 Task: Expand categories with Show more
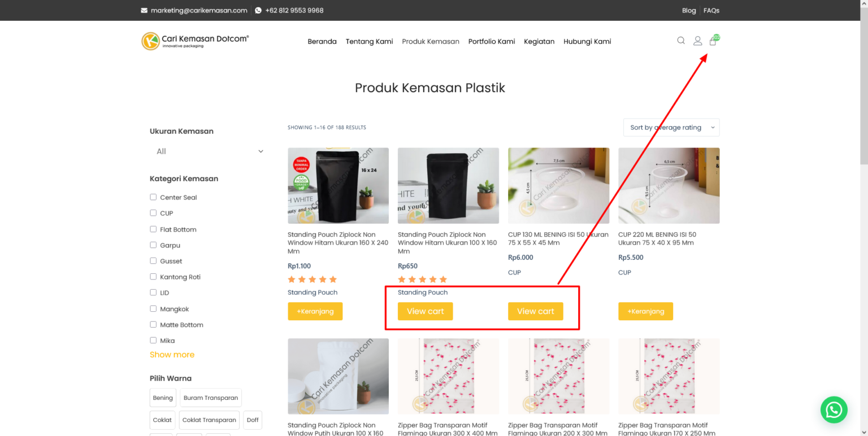pos(172,355)
